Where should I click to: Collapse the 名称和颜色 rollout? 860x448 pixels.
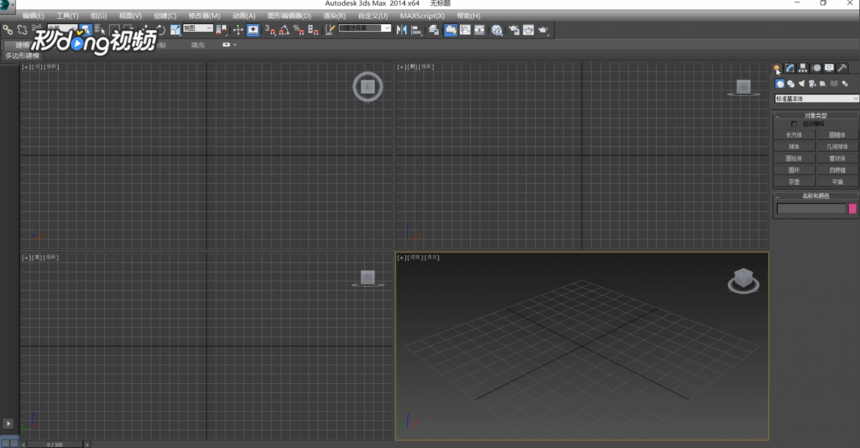coord(816,196)
